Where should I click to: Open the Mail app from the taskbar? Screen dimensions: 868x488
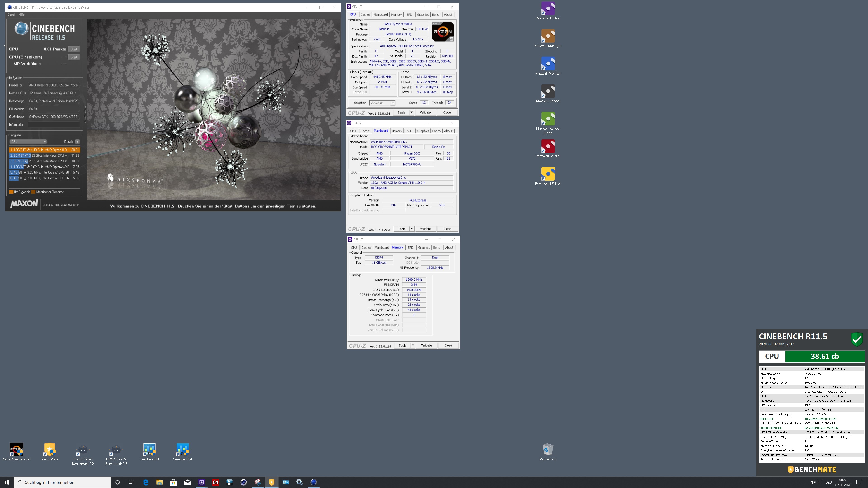(x=188, y=482)
